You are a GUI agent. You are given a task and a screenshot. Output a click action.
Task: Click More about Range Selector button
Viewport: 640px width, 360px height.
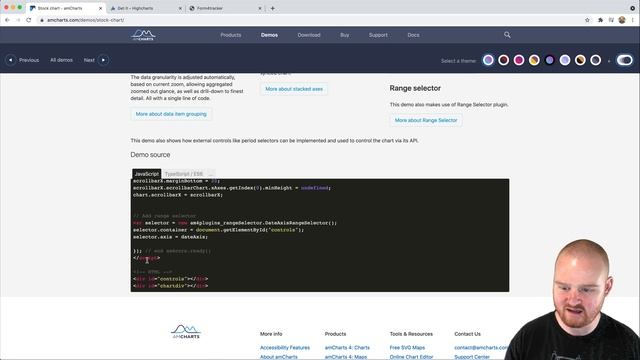[426, 120]
